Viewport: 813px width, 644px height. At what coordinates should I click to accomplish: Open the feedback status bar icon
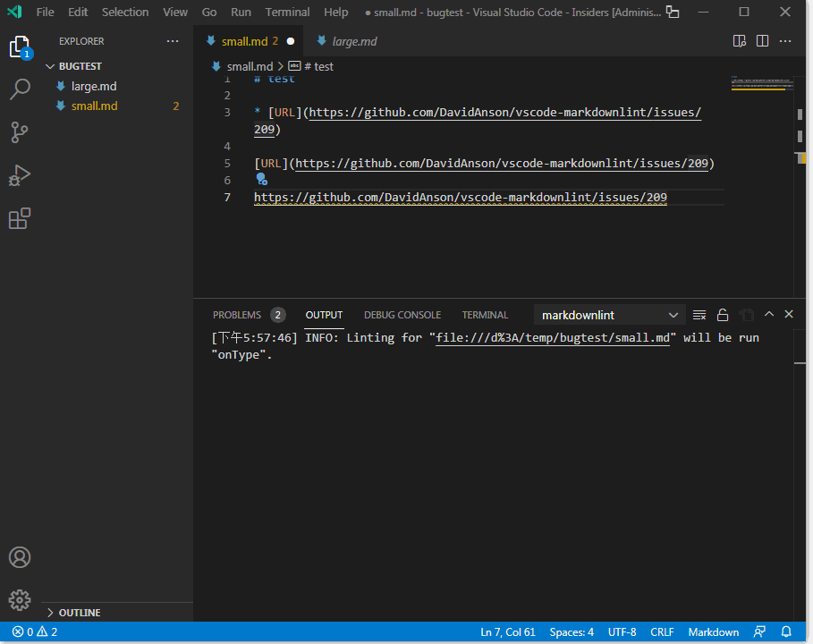coord(759,632)
